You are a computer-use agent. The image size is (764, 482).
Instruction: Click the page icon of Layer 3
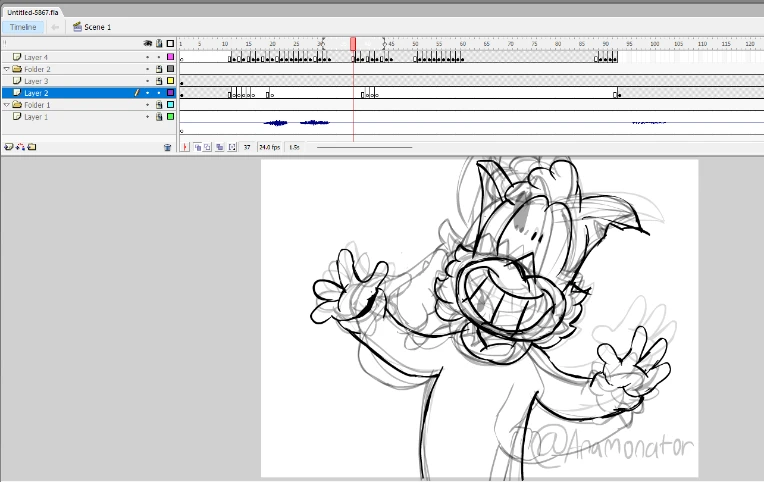(17, 80)
